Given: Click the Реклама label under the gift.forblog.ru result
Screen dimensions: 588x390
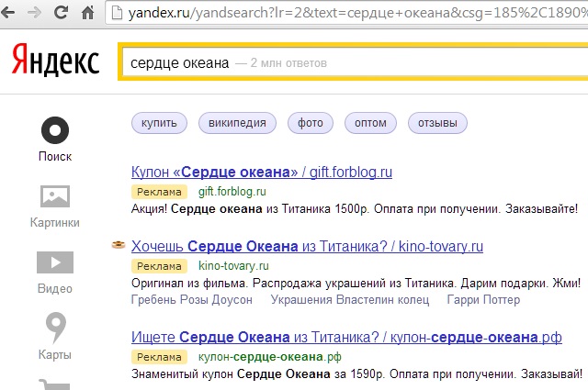Looking at the screenshot, I should point(159,192).
